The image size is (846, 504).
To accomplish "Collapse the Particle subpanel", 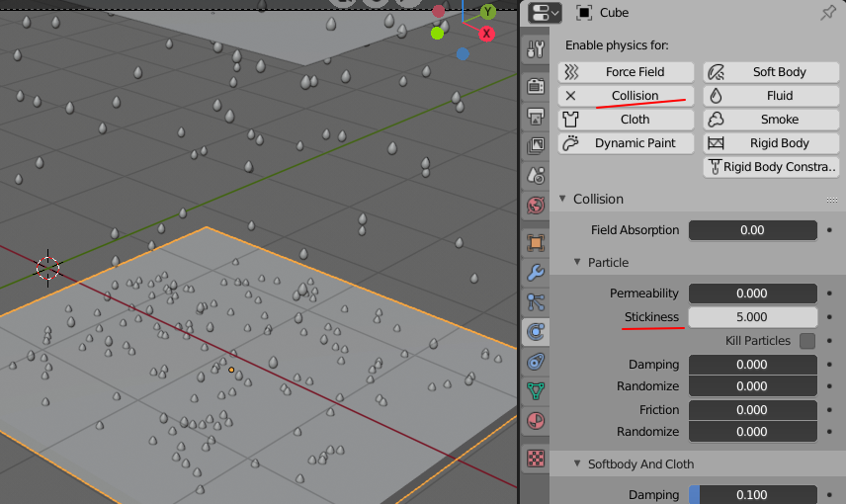I will (x=577, y=262).
